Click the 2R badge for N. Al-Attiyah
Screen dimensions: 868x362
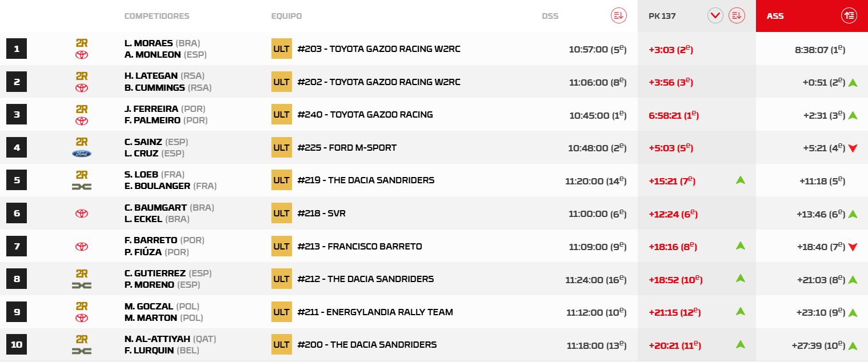click(x=82, y=339)
